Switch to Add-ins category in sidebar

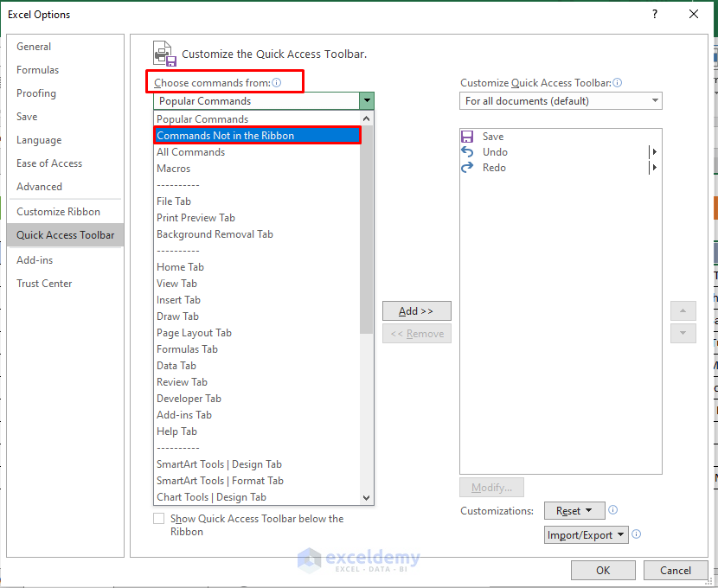tap(66, 260)
